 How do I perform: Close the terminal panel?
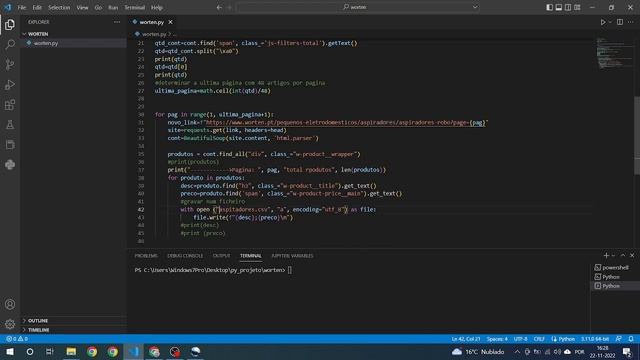click(x=632, y=256)
